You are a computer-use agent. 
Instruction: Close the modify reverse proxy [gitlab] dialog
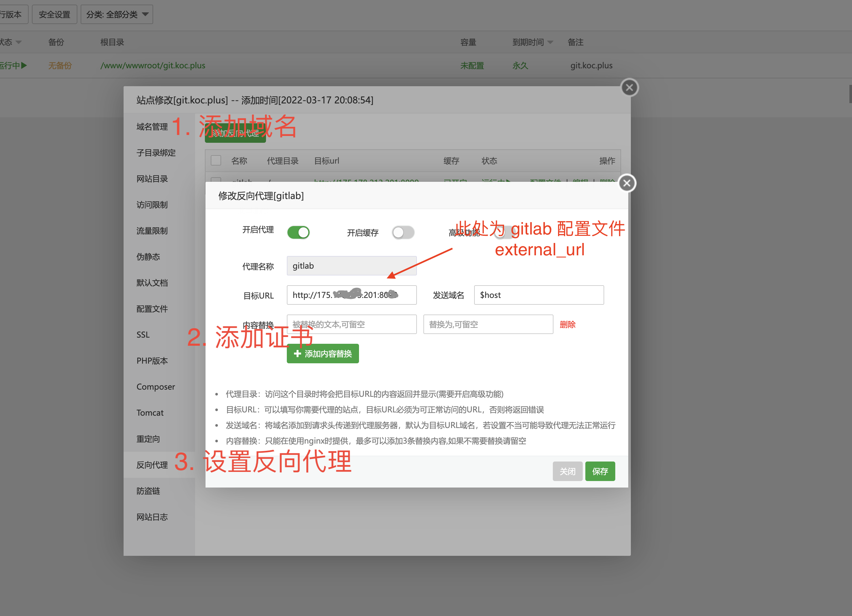[627, 183]
